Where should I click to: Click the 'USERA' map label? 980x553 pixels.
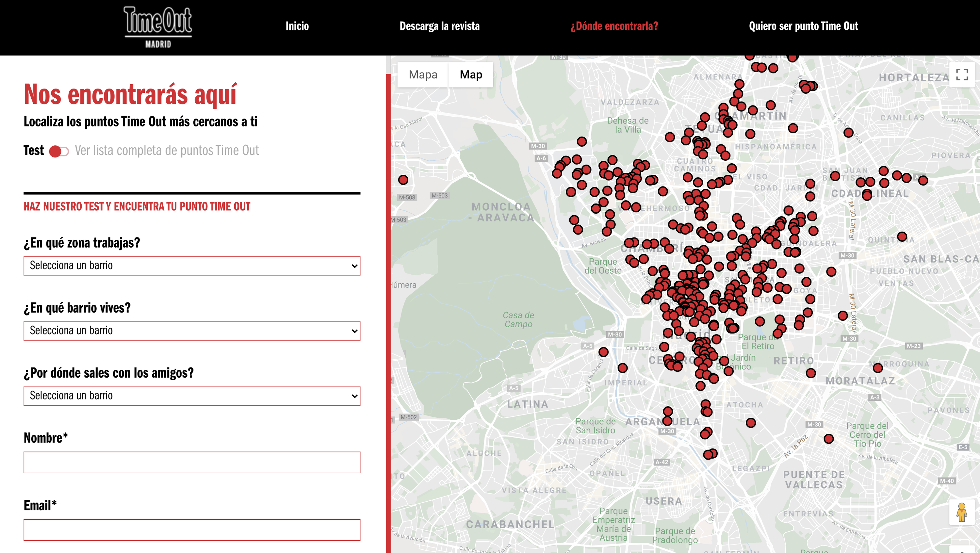click(x=664, y=501)
